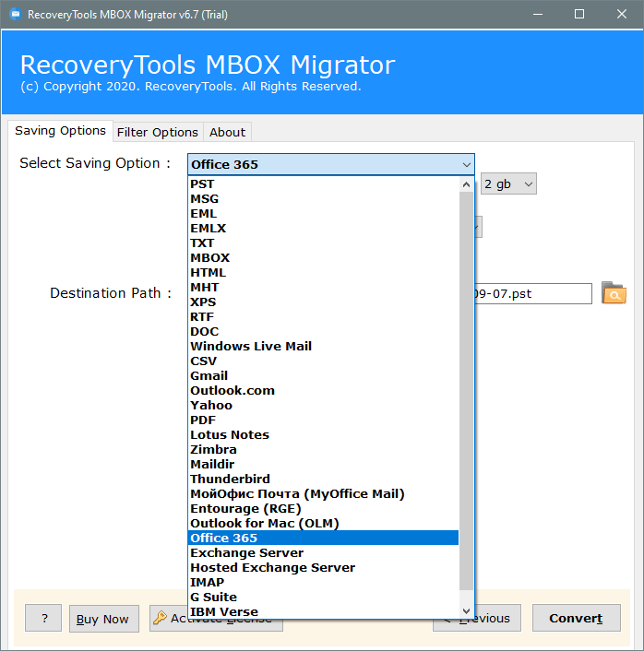644x651 pixels.
Task: Click the app icon in the title bar
Action: pos(16,15)
